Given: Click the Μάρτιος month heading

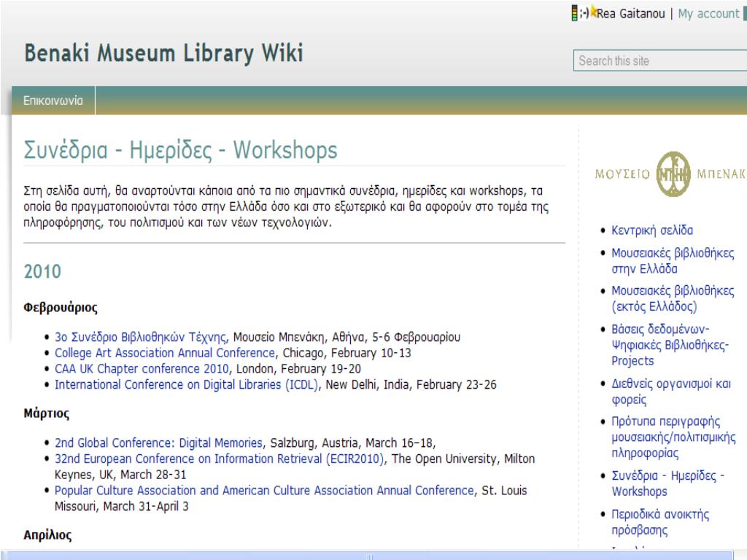Looking at the screenshot, I should coord(46,413).
